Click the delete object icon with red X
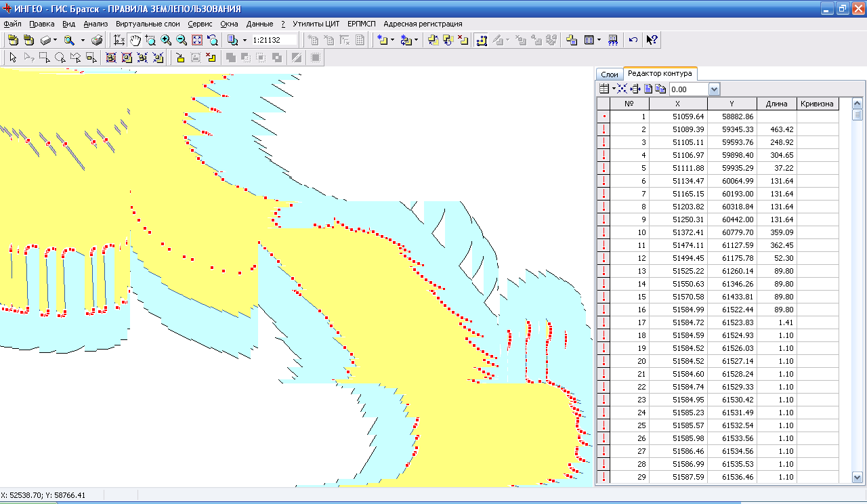867x504 pixels. pyautogui.click(x=463, y=40)
